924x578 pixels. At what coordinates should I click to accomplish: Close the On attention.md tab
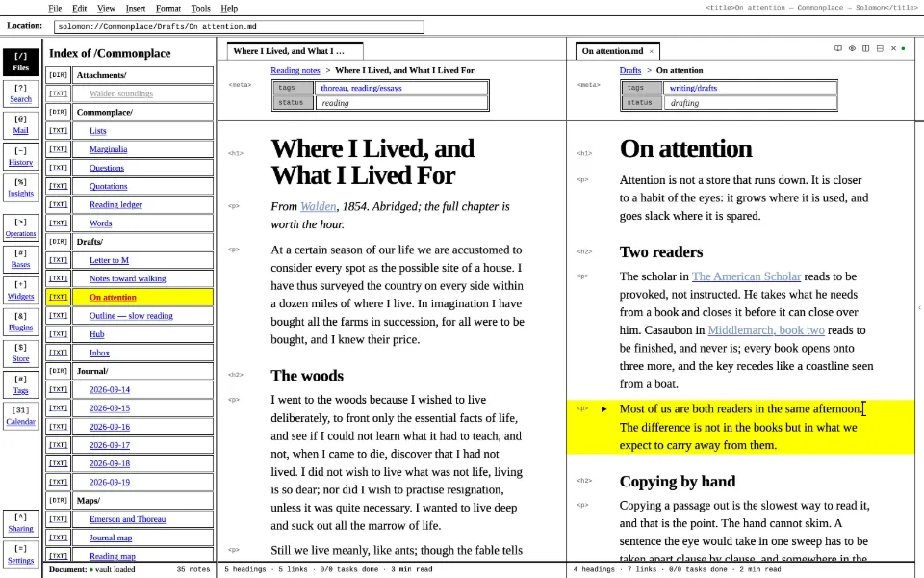652,51
